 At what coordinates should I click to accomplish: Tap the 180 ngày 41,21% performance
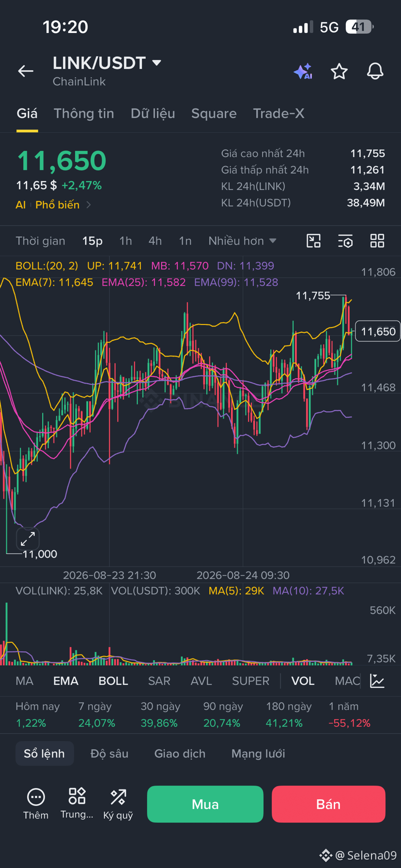pos(289,715)
